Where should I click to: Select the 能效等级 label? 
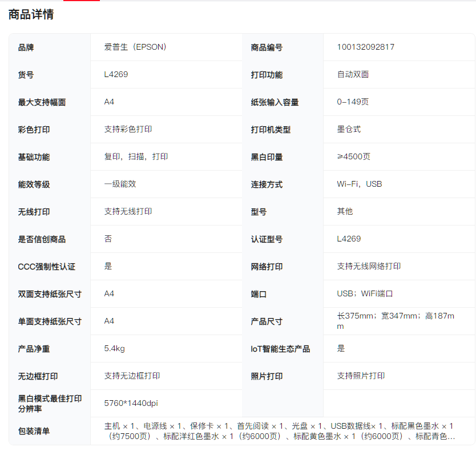(34, 184)
